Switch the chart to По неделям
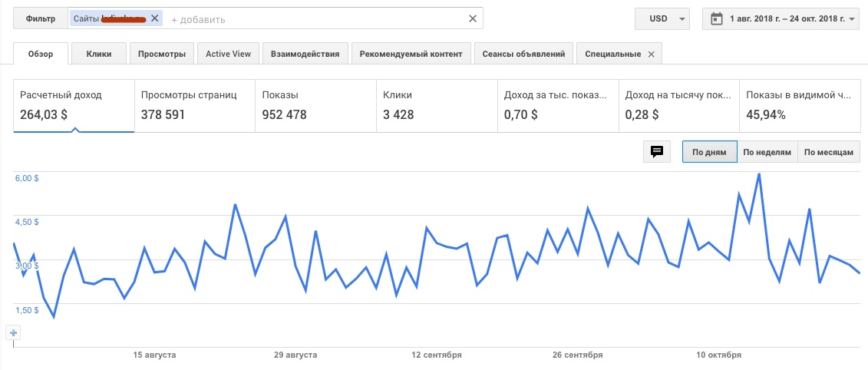Screen dimensions: 868x370 (767, 152)
